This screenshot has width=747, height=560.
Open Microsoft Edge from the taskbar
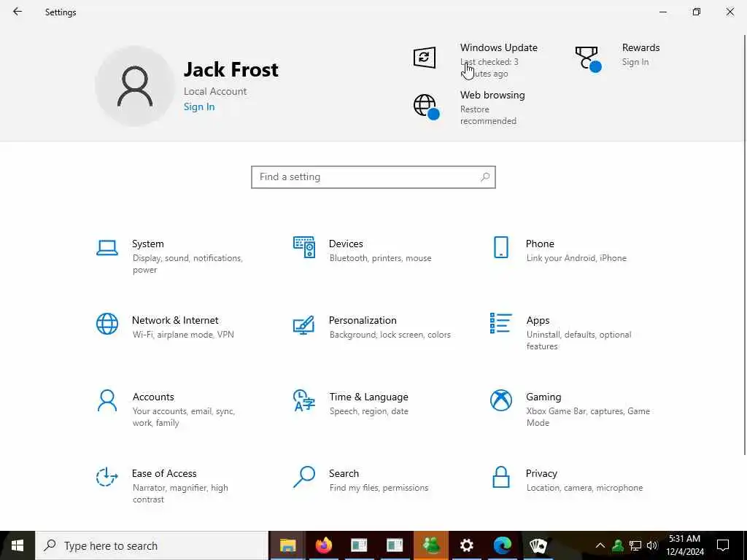click(x=502, y=545)
